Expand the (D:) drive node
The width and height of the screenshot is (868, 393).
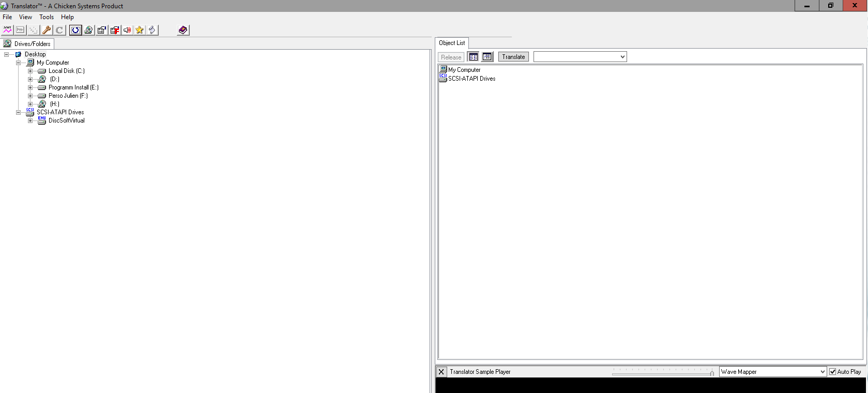click(30, 79)
